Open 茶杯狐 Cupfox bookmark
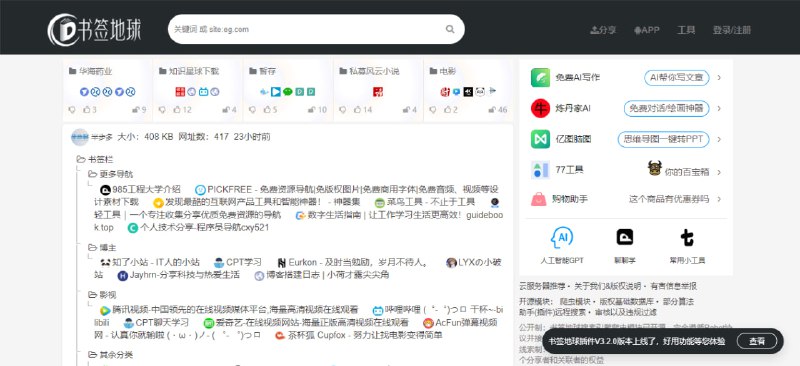 (358, 335)
